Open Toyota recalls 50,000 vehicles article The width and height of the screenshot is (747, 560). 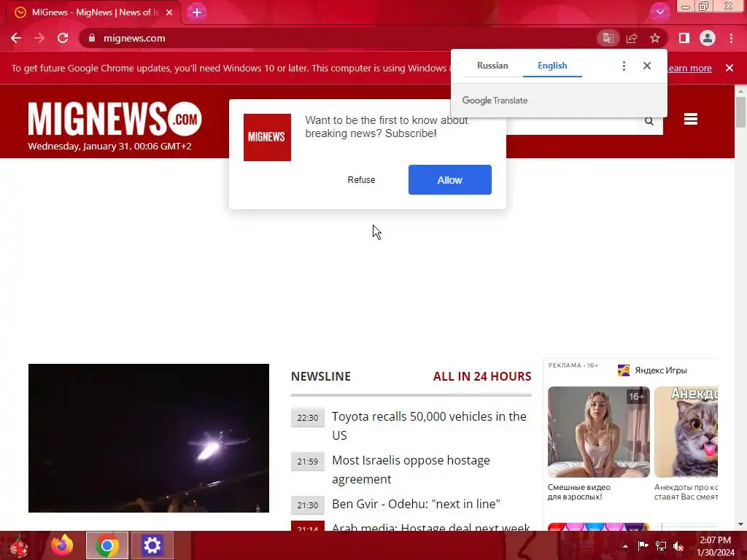coord(429,426)
